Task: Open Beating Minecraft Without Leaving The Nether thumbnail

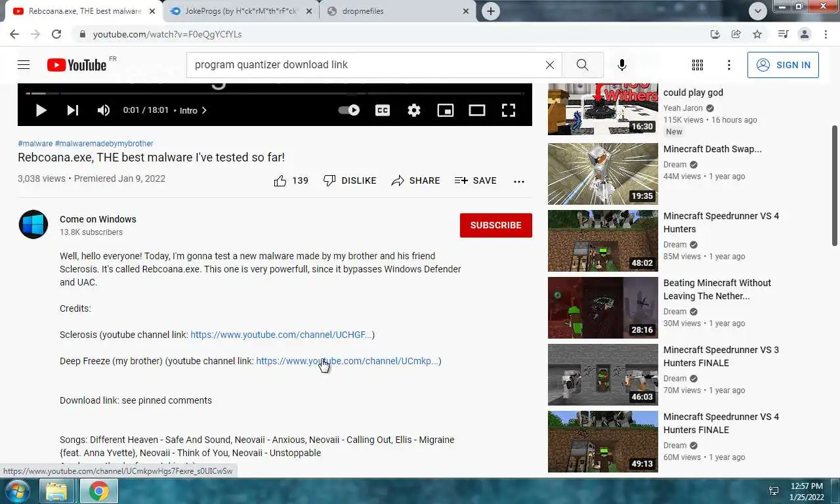Action: click(603, 308)
